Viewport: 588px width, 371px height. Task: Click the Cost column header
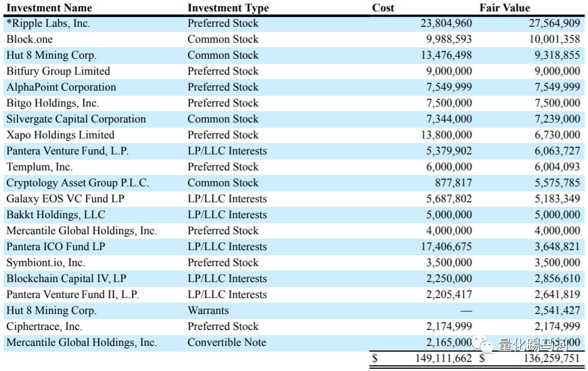tap(383, 8)
